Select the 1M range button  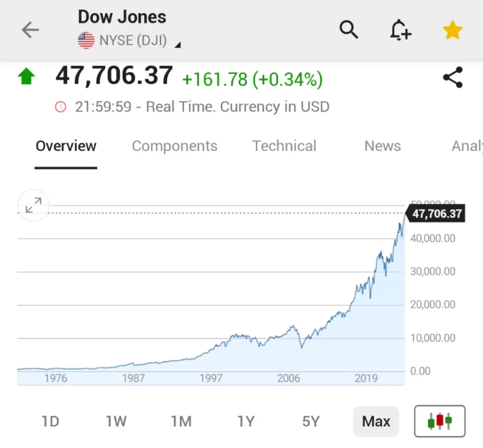coord(182,421)
